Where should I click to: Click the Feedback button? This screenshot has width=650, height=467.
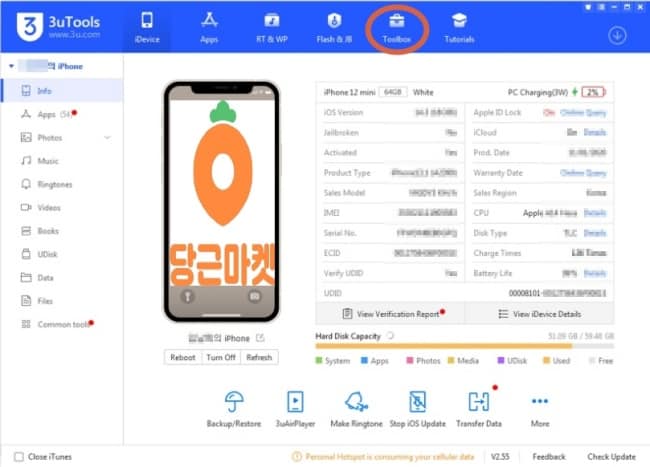[549, 457]
